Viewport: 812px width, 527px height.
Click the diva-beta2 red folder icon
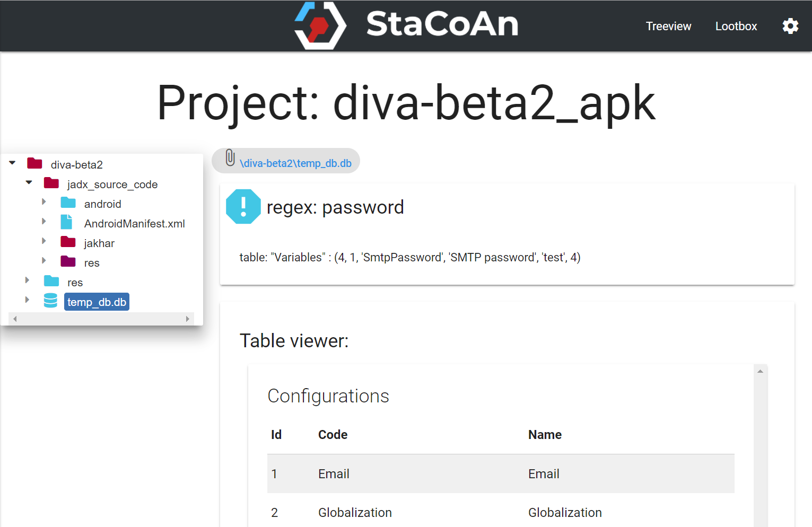click(x=34, y=163)
